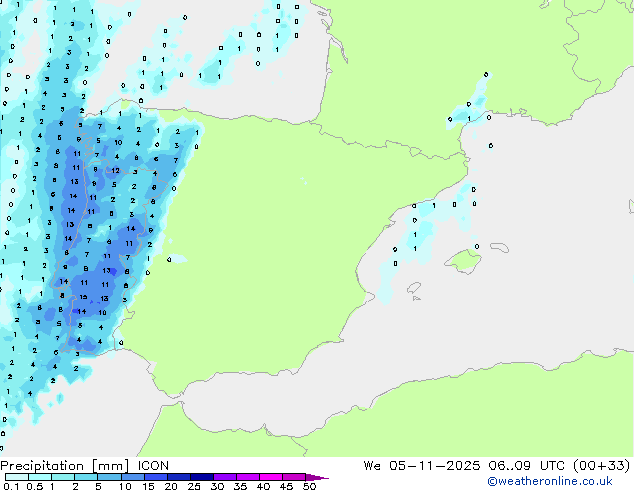
Task: Click the "0.5" legend label
Action: click(34, 486)
